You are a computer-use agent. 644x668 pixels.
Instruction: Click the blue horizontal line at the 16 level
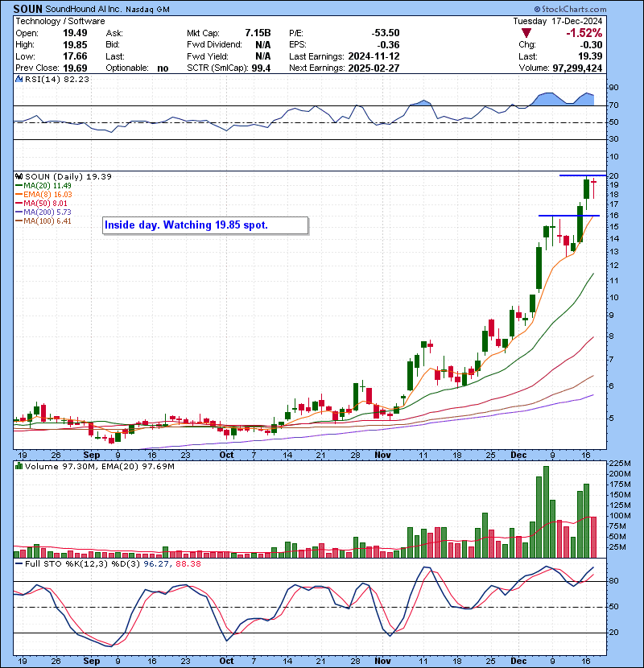(569, 216)
